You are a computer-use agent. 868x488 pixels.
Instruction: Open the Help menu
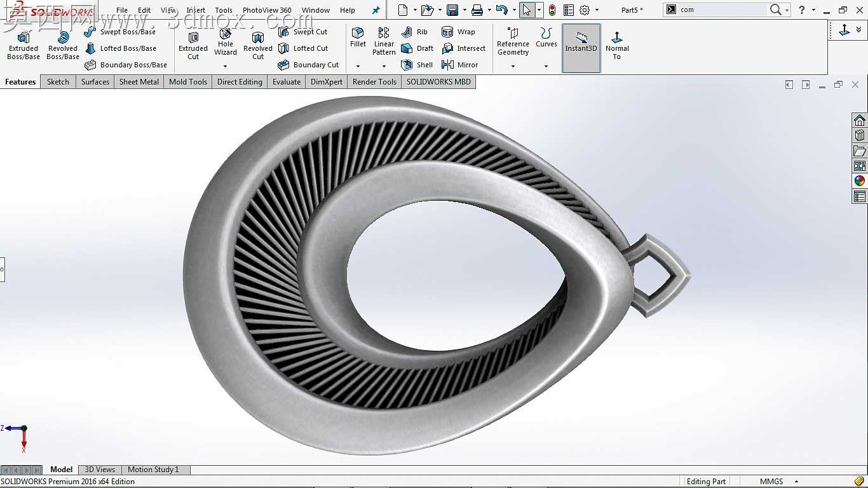coord(348,10)
